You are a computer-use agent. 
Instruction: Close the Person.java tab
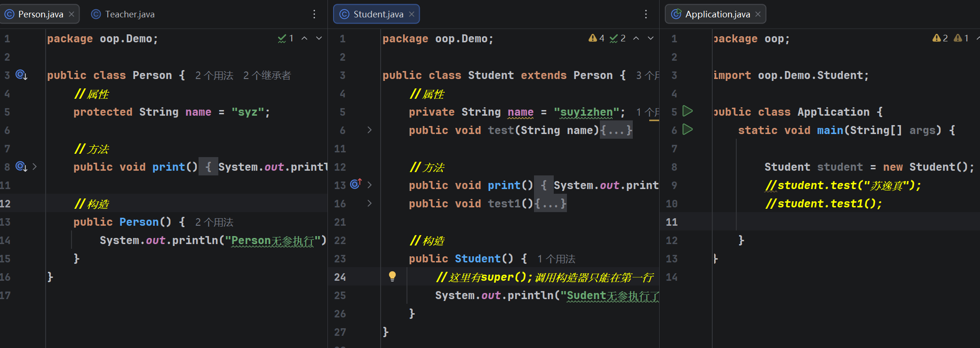click(72, 14)
